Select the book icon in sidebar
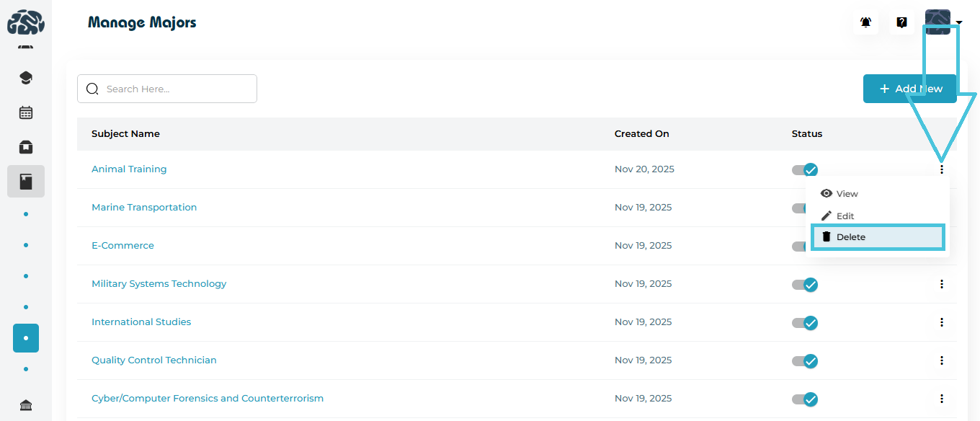The image size is (980, 421). coord(26,182)
